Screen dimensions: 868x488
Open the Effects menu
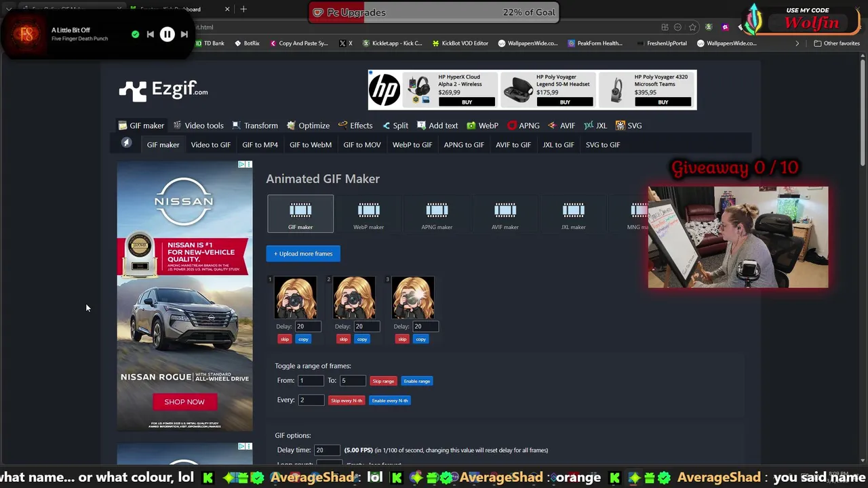[x=355, y=125]
